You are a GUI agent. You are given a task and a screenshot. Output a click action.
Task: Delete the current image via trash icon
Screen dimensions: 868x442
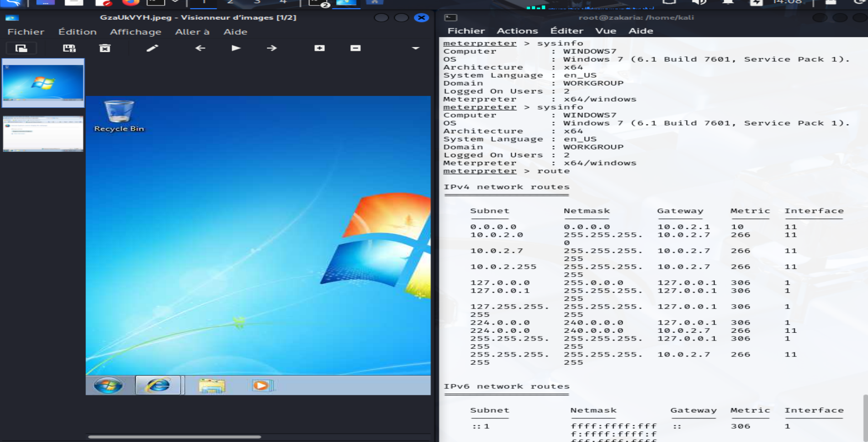105,48
